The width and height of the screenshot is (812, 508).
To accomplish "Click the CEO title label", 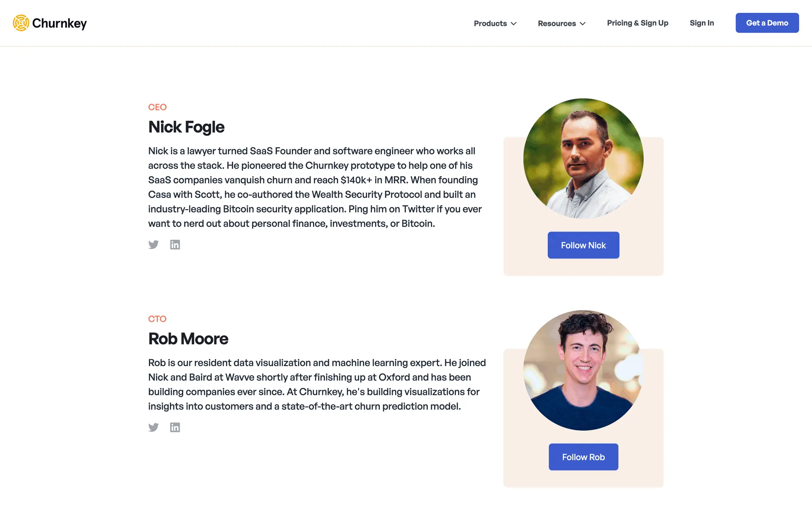I will (x=157, y=107).
